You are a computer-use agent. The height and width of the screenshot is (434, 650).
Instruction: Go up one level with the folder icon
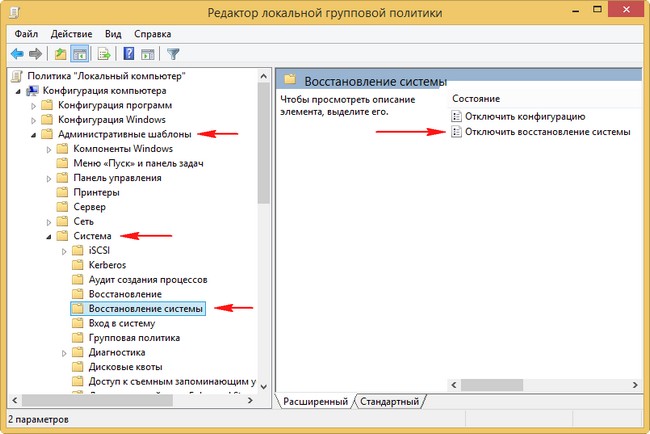[61, 53]
